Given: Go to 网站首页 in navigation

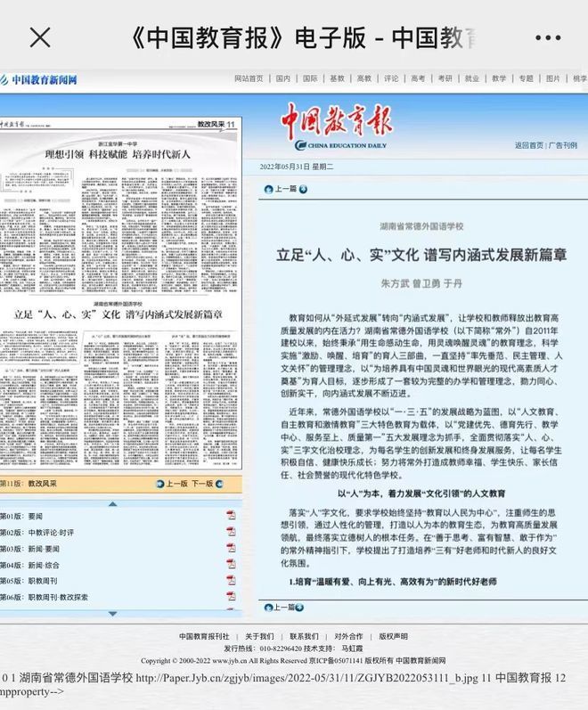Looking at the screenshot, I should (x=249, y=78).
